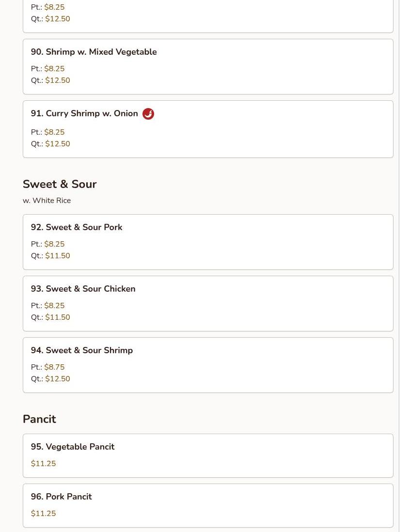Click the 'w. White Rice' subtitle text
The height and width of the screenshot is (532, 409).
coord(47,201)
